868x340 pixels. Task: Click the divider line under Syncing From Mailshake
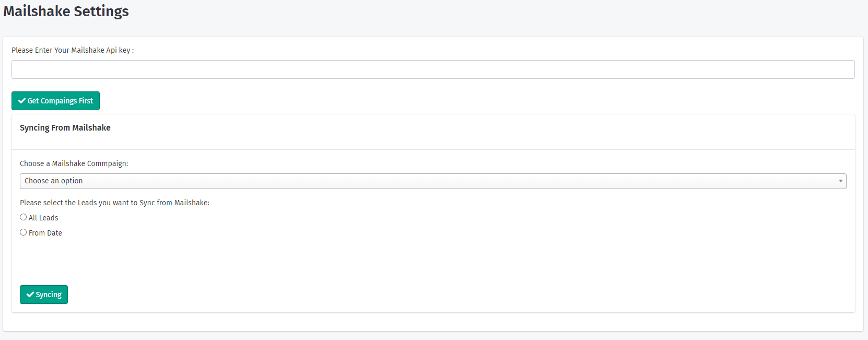point(432,150)
